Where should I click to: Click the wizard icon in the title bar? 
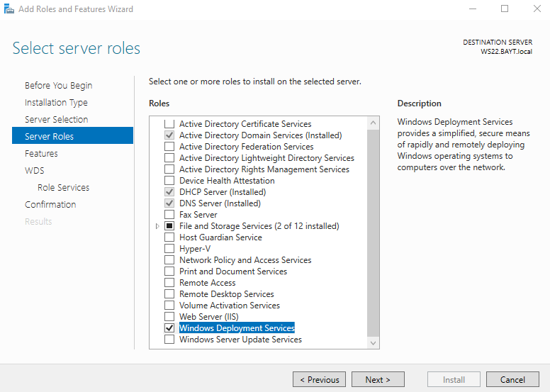coord(8,9)
